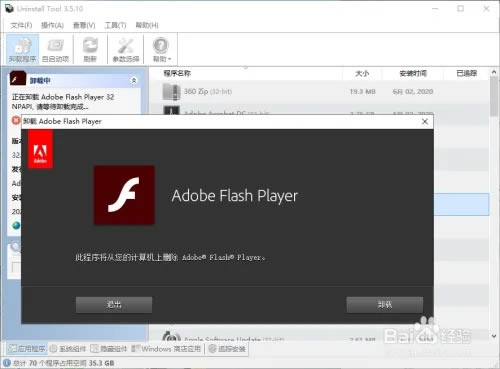Maximize the Uninstall Tool window
Viewport: 500px width, 369px height.
461,9
